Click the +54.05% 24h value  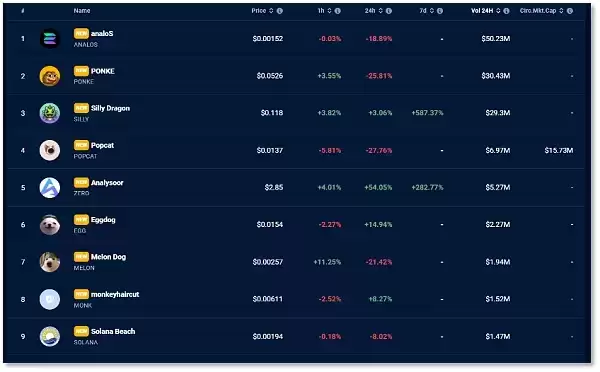tap(378, 188)
